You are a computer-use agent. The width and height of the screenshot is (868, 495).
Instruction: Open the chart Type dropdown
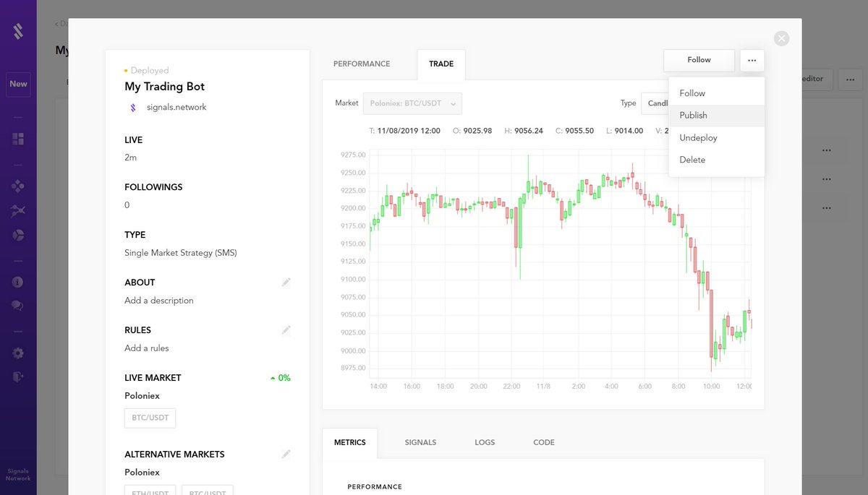[655, 103]
